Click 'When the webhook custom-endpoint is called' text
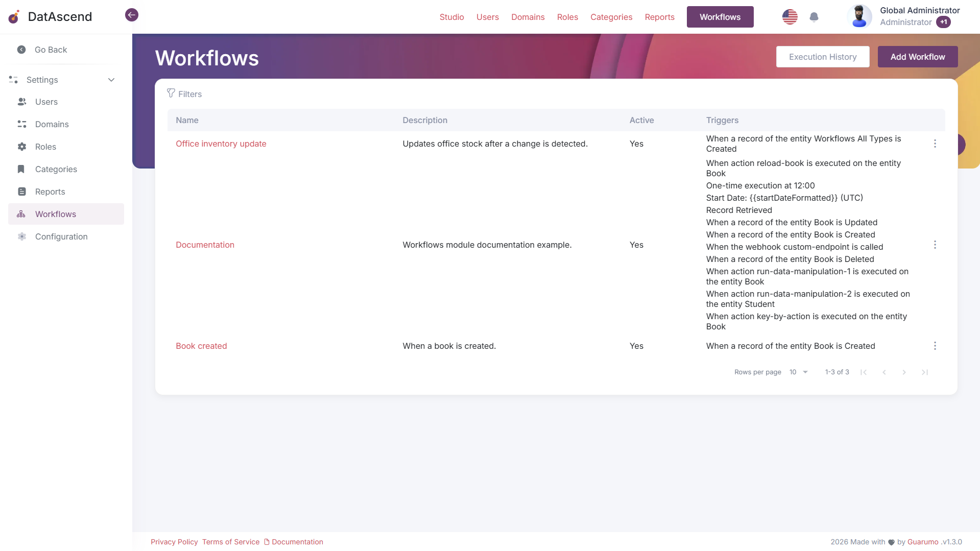This screenshot has width=980, height=551. coord(795,247)
